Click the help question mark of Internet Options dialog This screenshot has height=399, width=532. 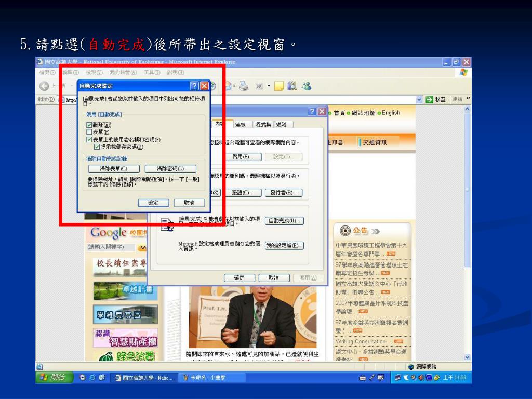[x=312, y=112]
